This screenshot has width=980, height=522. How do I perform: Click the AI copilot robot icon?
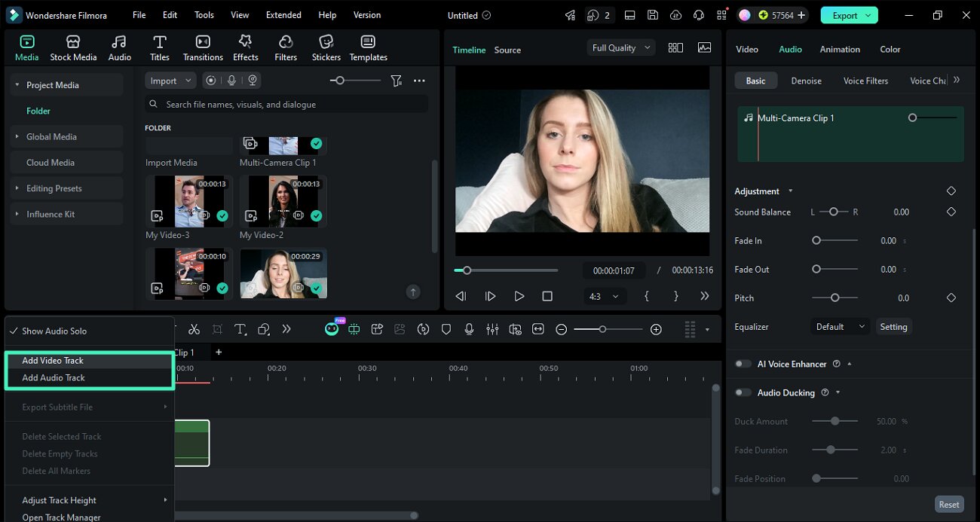332,329
